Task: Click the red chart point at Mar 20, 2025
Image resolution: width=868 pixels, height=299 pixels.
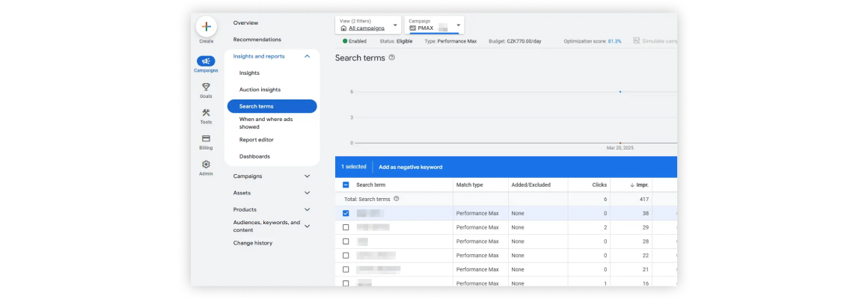Action: (620, 143)
